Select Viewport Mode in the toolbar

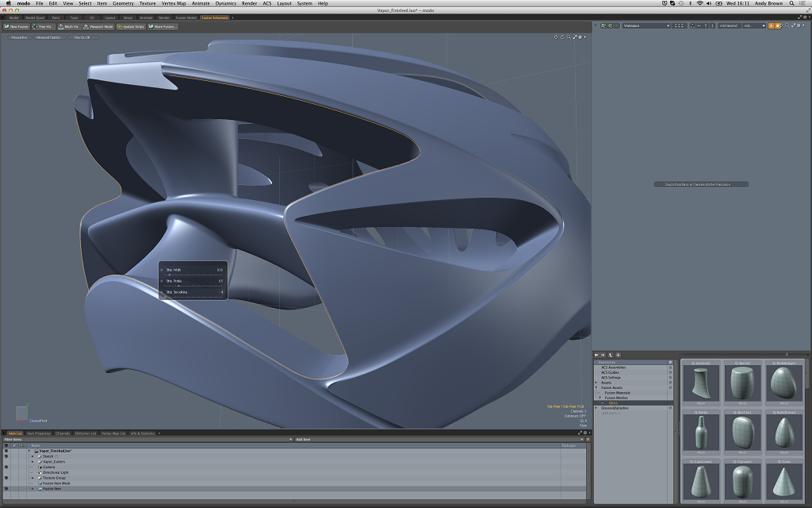[99, 26]
